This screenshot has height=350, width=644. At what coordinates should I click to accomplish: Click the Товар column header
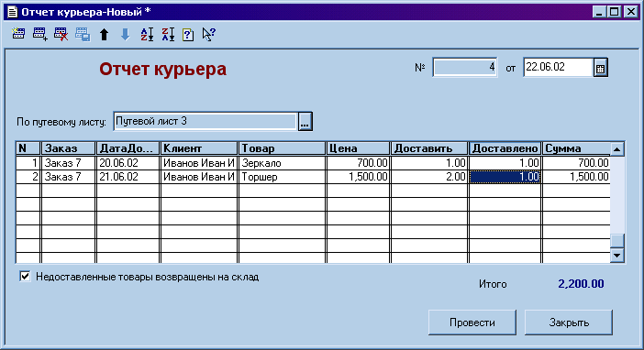pos(283,148)
